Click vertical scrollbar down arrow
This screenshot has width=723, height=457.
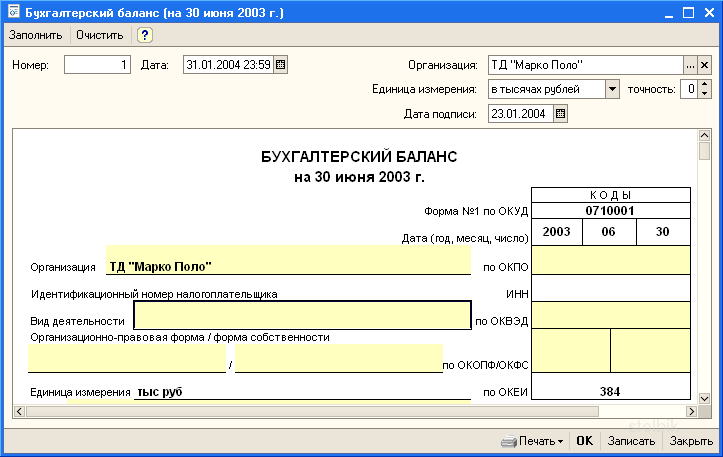tap(704, 398)
